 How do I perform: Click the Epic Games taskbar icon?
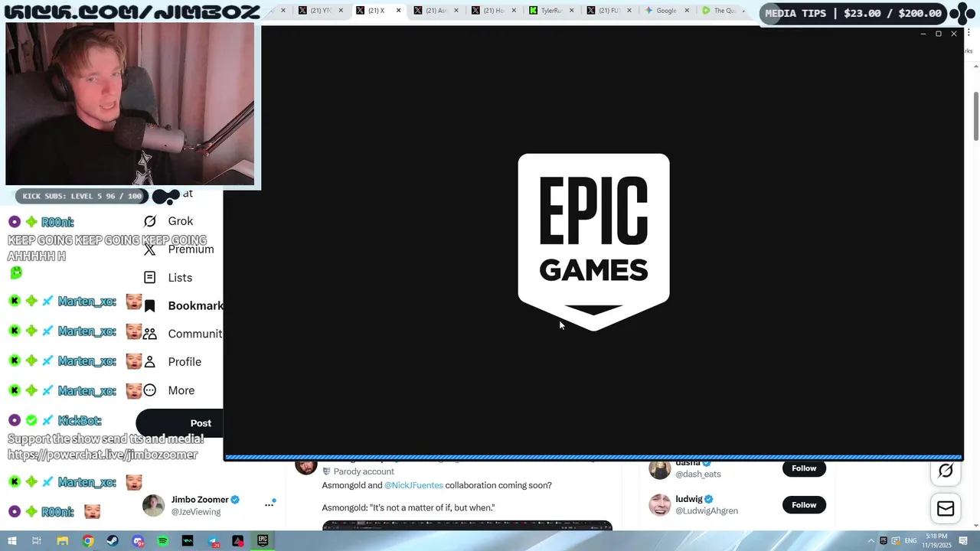263,541
